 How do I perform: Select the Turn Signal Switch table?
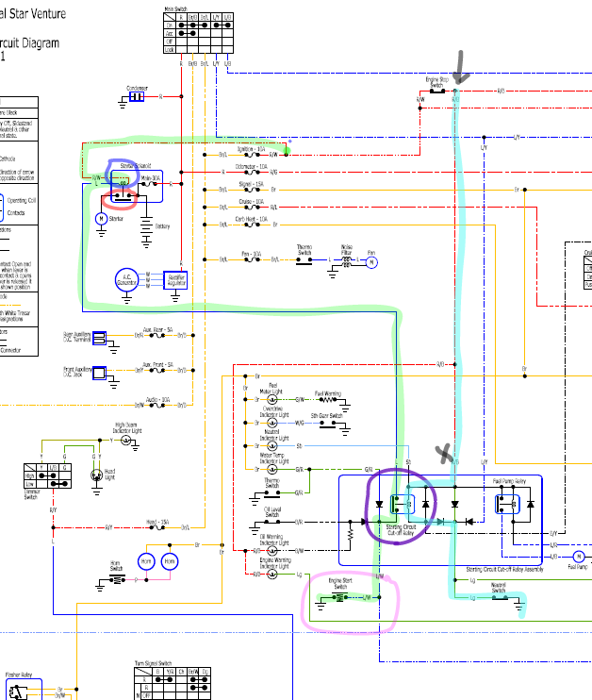pos(173,683)
